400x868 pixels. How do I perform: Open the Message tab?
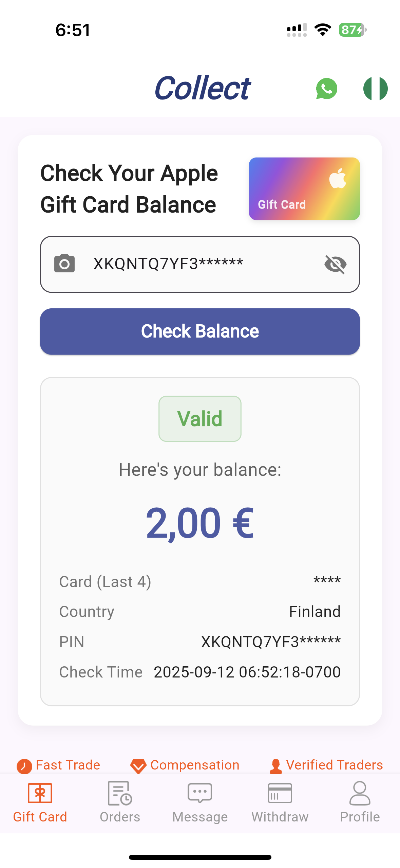point(200,803)
